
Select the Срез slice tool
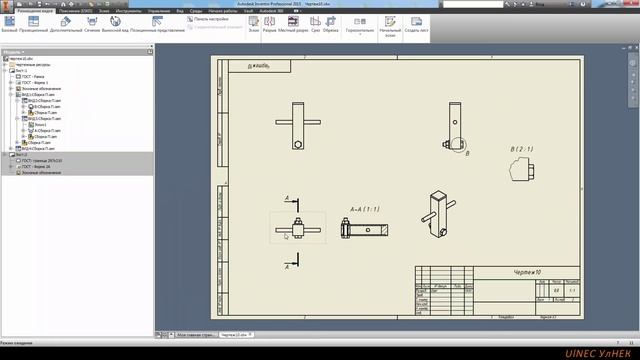tap(315, 24)
